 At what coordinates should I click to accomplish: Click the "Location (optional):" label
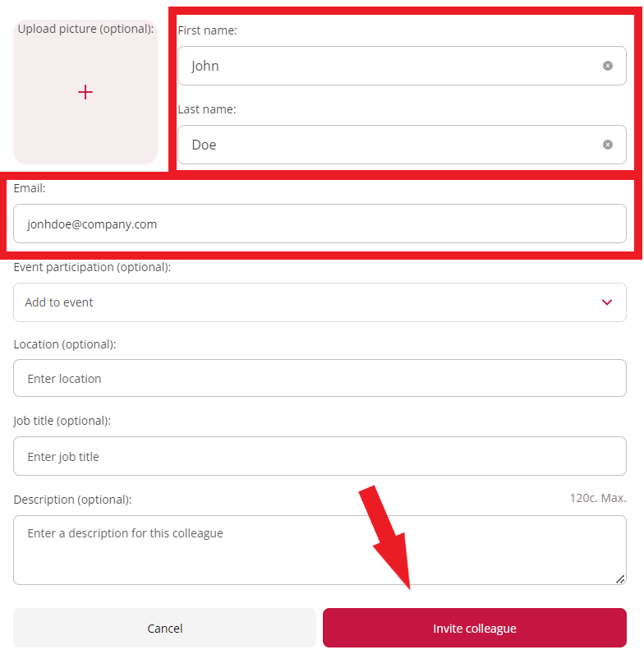point(65,344)
